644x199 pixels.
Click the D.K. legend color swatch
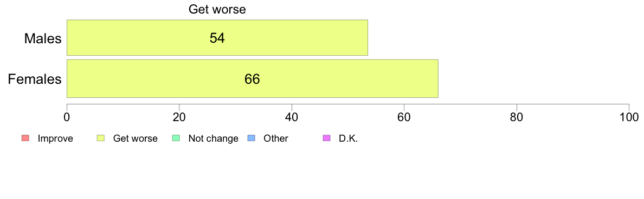(326, 138)
